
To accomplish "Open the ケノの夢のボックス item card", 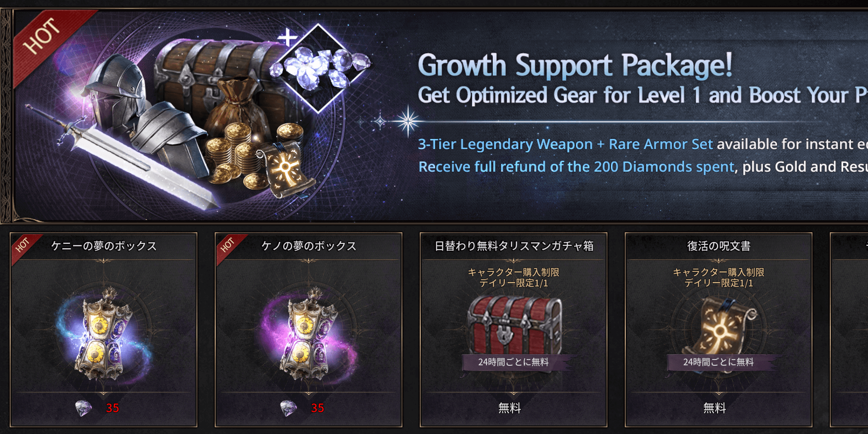I will tap(309, 329).
